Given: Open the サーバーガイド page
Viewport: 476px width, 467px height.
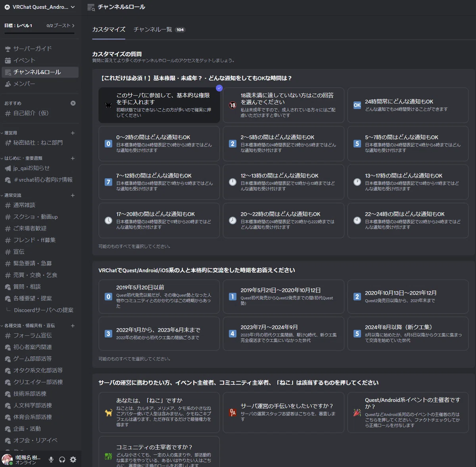Looking at the screenshot, I should (x=40, y=48).
